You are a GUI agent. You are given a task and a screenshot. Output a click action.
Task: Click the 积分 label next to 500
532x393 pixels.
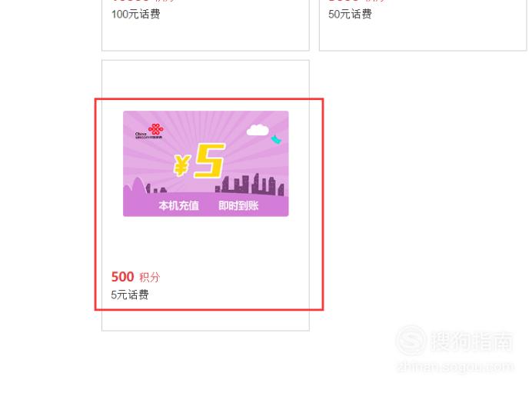click(x=149, y=278)
